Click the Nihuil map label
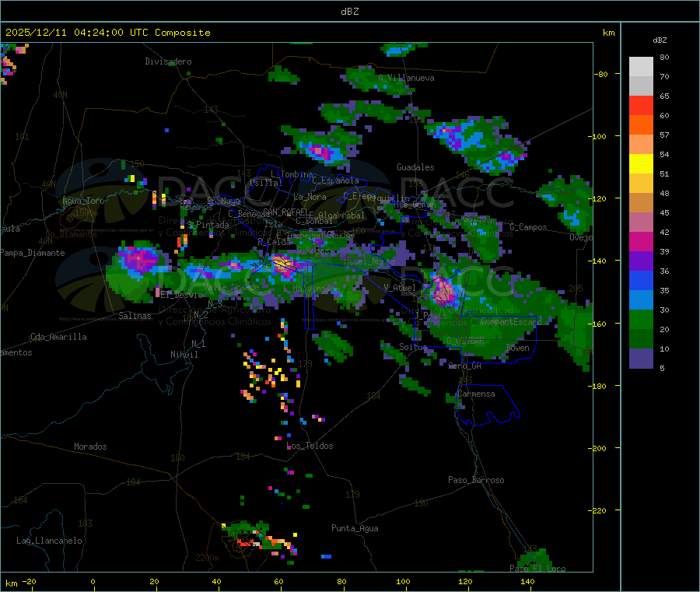The width and height of the screenshot is (700, 592). [184, 355]
